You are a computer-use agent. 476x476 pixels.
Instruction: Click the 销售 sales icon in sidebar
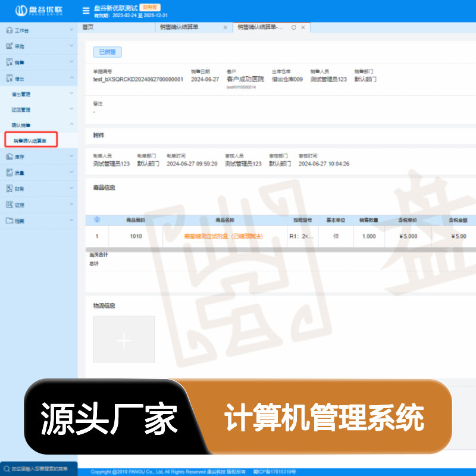click(x=10, y=62)
